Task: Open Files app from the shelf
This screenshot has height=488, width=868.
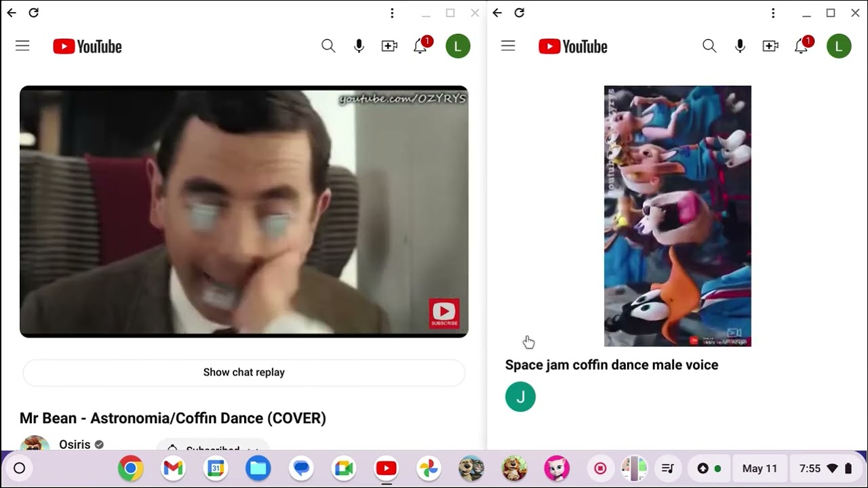Action: (x=258, y=468)
